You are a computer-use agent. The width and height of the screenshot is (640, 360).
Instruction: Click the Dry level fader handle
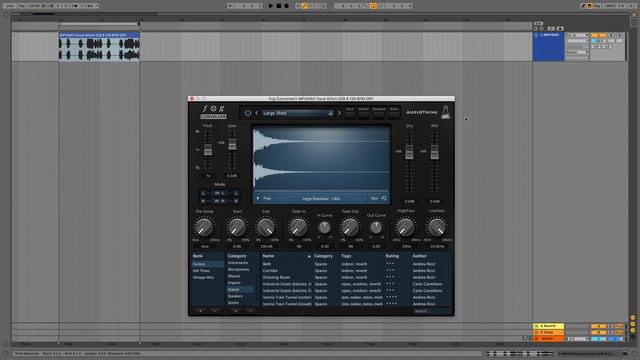pos(409,152)
